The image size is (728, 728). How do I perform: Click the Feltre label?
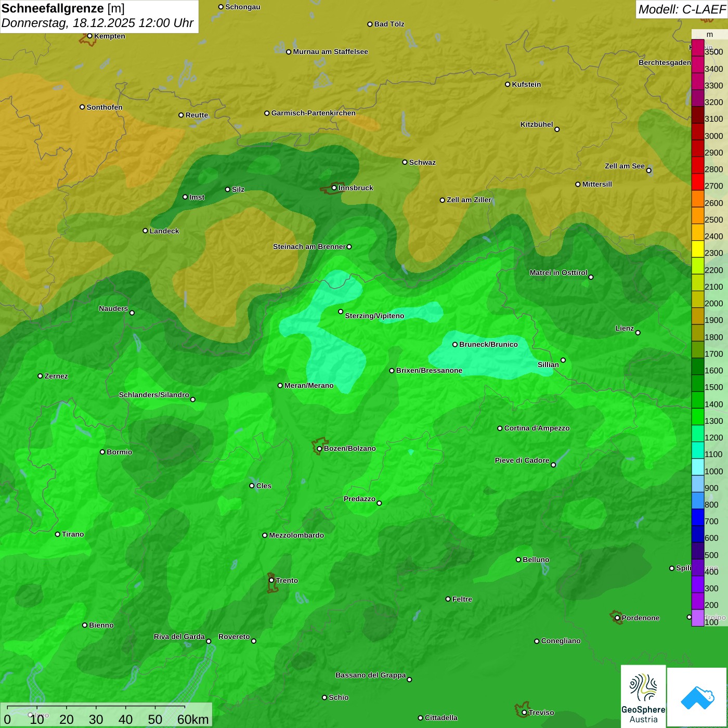pyautogui.click(x=462, y=599)
